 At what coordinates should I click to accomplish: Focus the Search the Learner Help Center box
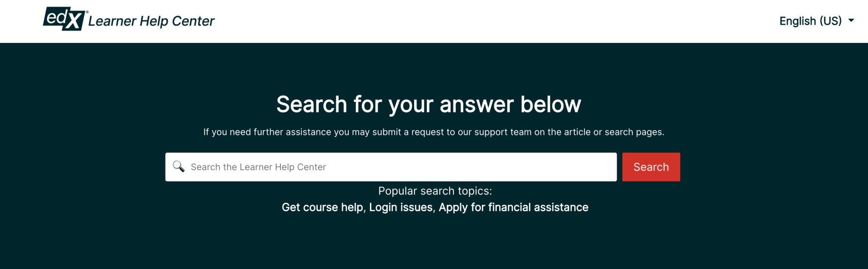(x=381, y=167)
